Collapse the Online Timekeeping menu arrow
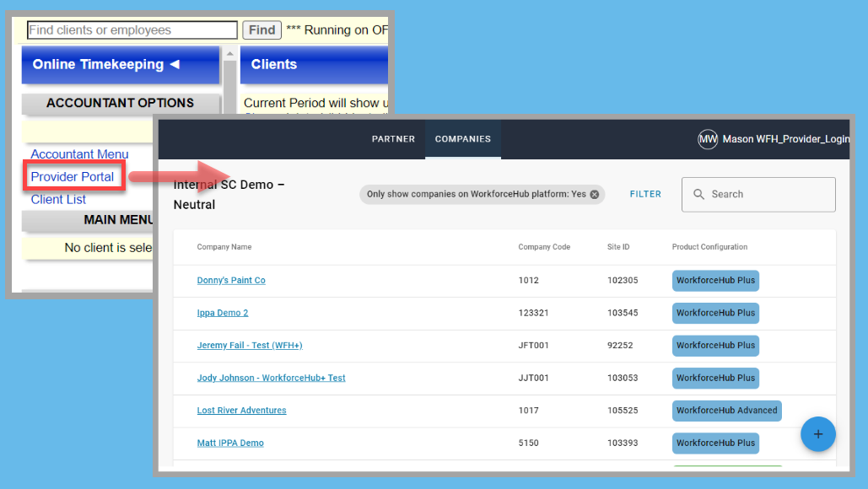868x489 pixels. [175, 65]
